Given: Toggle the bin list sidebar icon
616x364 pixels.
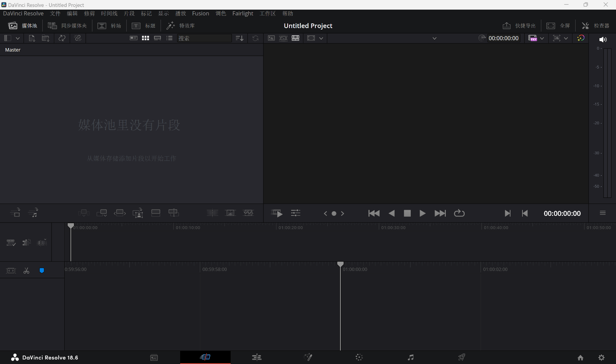Looking at the screenshot, I should [x=7, y=38].
